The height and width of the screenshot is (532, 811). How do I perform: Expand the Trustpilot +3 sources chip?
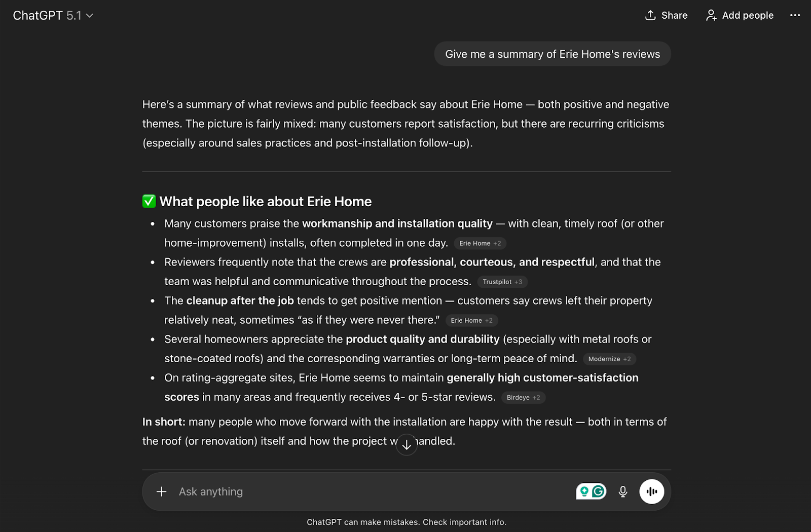502,282
